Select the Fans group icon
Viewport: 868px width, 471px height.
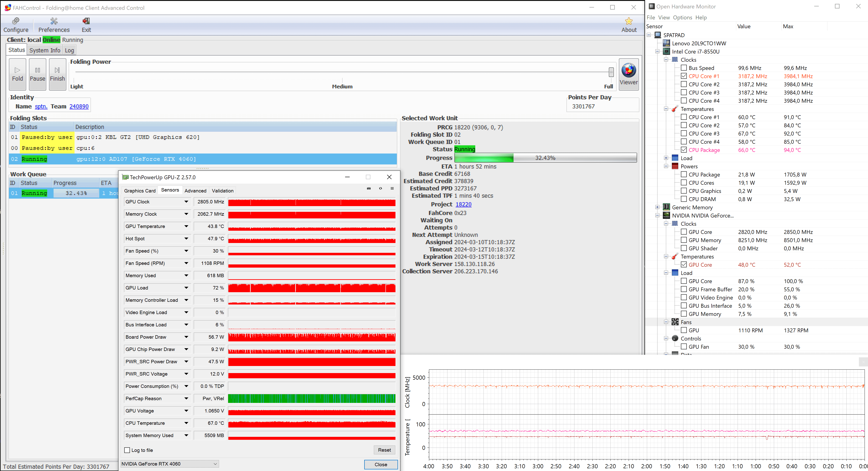click(x=675, y=322)
